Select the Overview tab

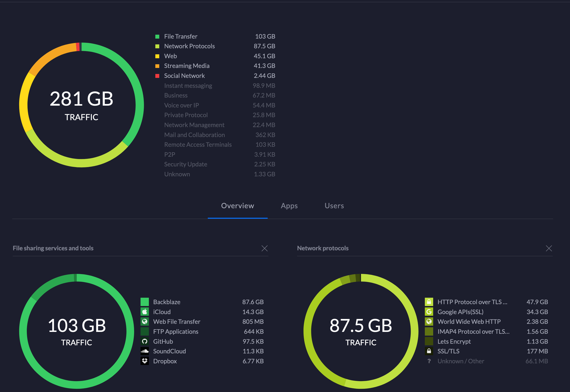coord(237,206)
